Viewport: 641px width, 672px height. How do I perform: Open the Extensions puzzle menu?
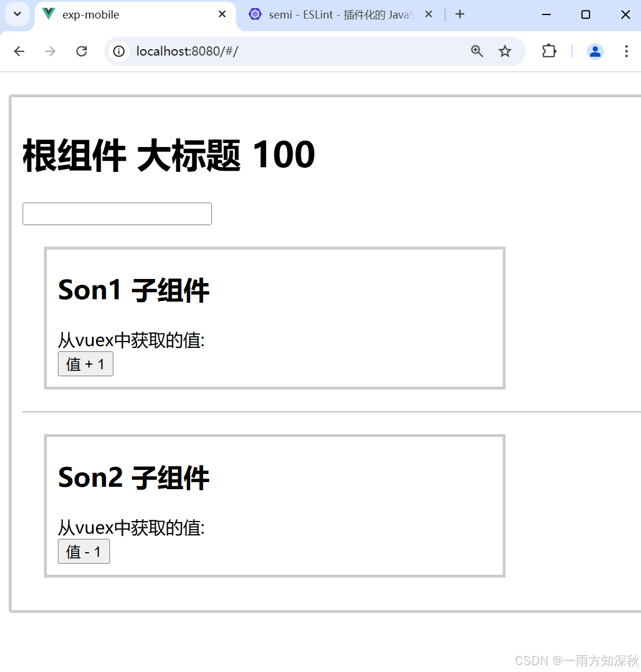pyautogui.click(x=549, y=52)
